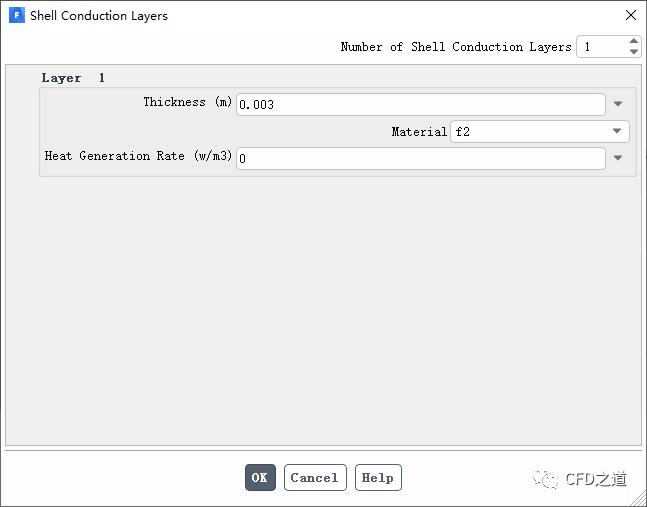Confirm with the OK button
Viewport: 647px width, 507px height.
(x=260, y=477)
